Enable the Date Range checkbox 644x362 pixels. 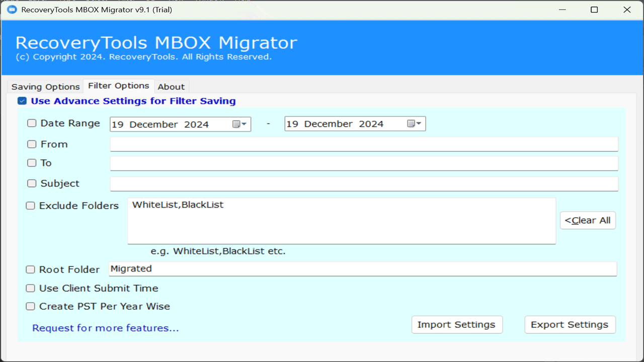pyautogui.click(x=32, y=123)
